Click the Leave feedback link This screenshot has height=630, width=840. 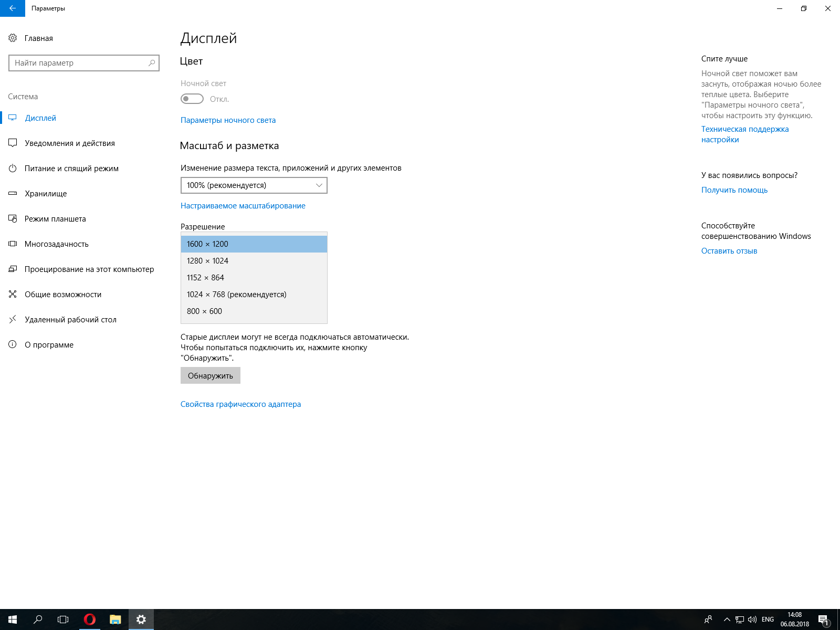[729, 251]
